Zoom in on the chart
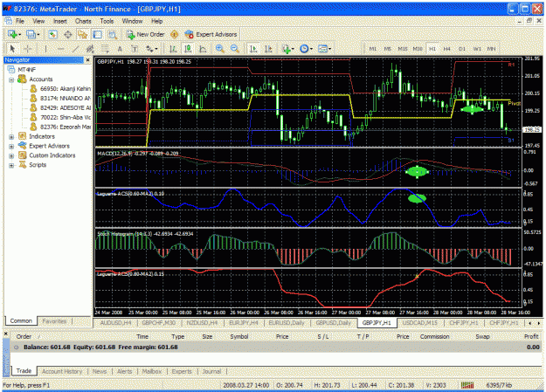546x392 pixels. (x=220, y=49)
